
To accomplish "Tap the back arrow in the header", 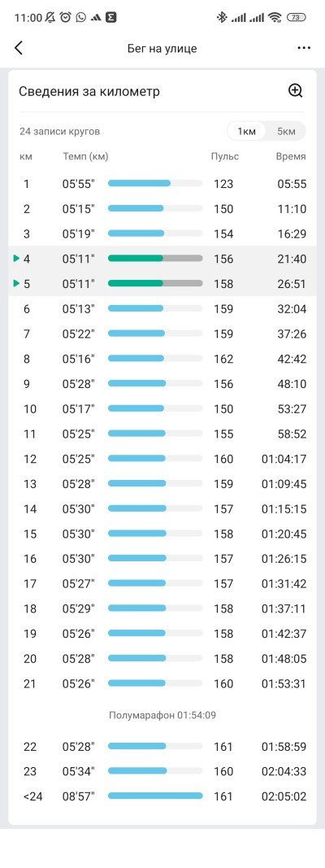I will pyautogui.click(x=18, y=48).
